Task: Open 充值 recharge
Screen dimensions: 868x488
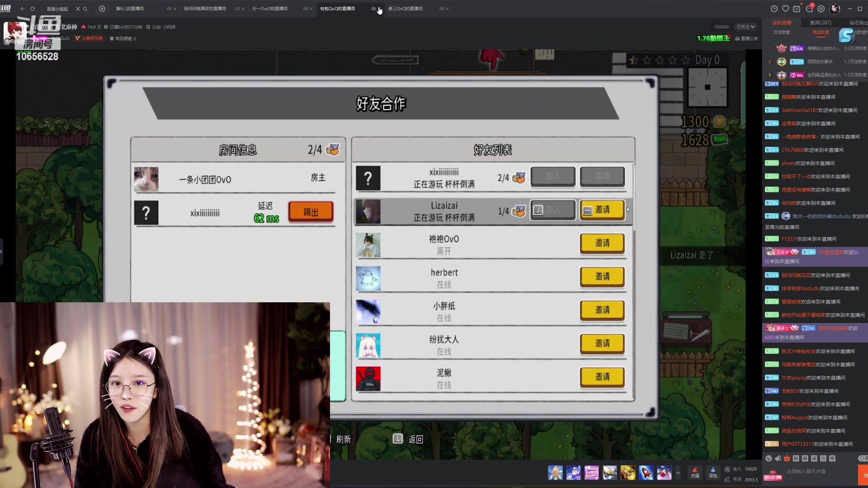Action: (x=695, y=473)
